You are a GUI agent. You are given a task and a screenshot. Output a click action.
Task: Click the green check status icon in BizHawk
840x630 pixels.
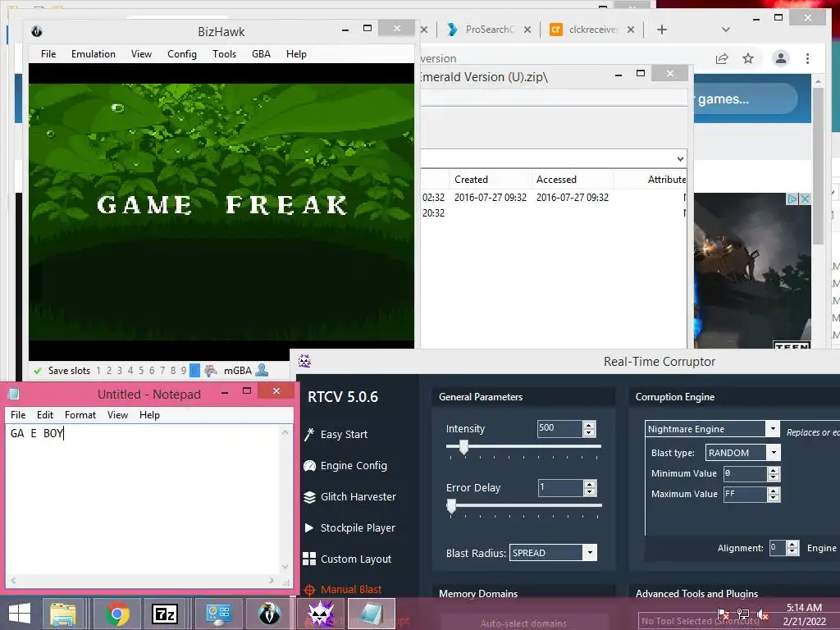38,371
